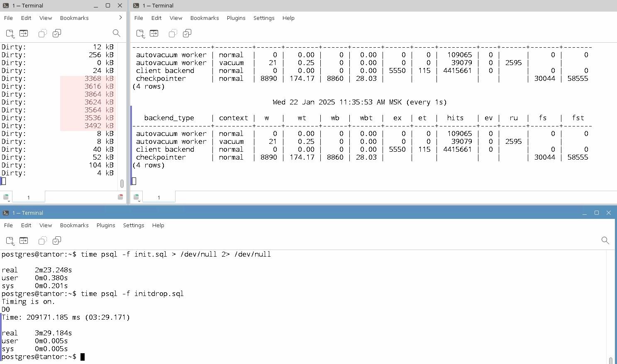Click scrollbar handle in bottom terminal
The height and width of the screenshot is (364, 617).
(x=610, y=360)
